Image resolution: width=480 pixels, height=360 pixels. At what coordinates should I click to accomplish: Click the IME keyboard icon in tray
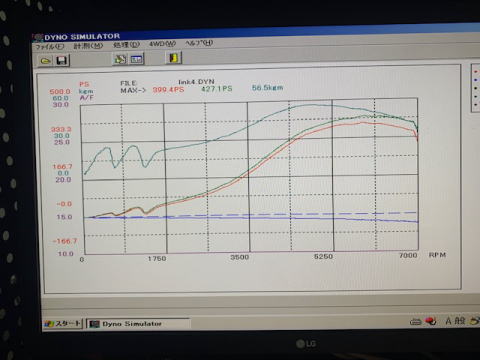coord(415,321)
